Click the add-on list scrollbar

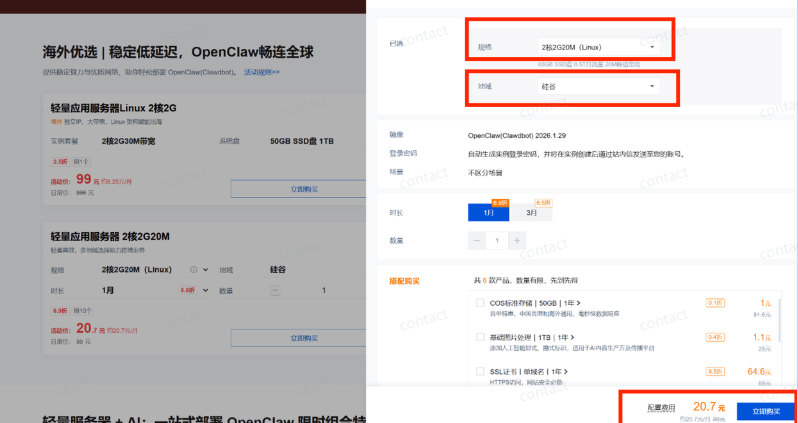[780, 320]
